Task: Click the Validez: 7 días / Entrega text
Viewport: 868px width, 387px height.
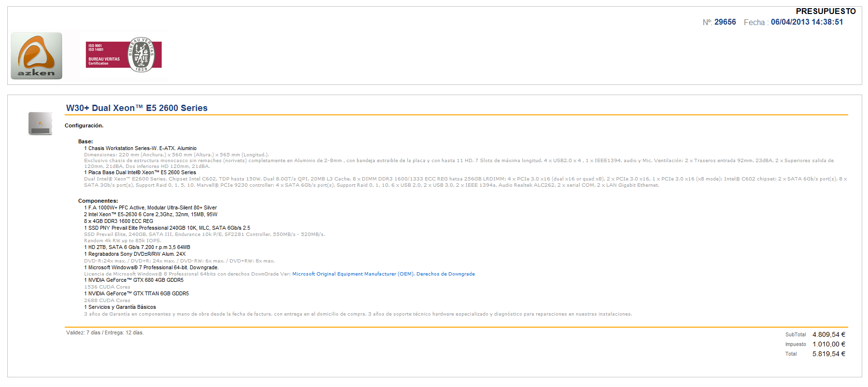Action: (105, 332)
